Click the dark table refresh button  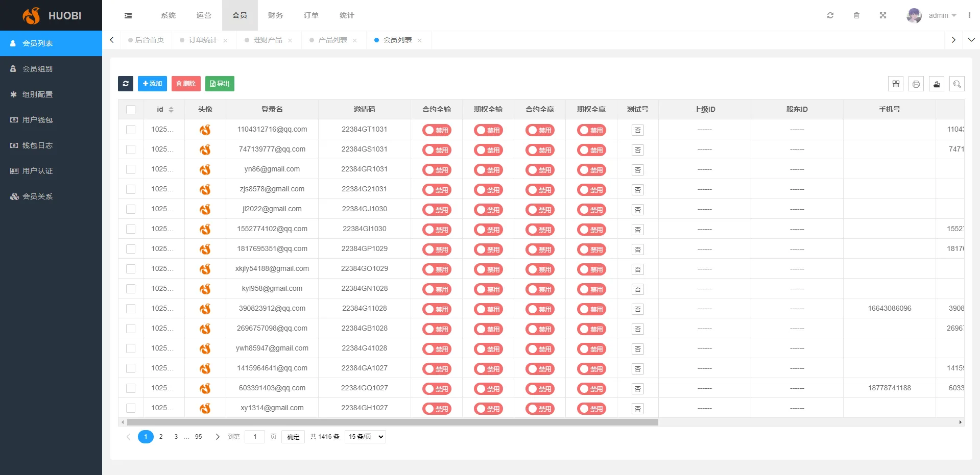click(x=126, y=84)
